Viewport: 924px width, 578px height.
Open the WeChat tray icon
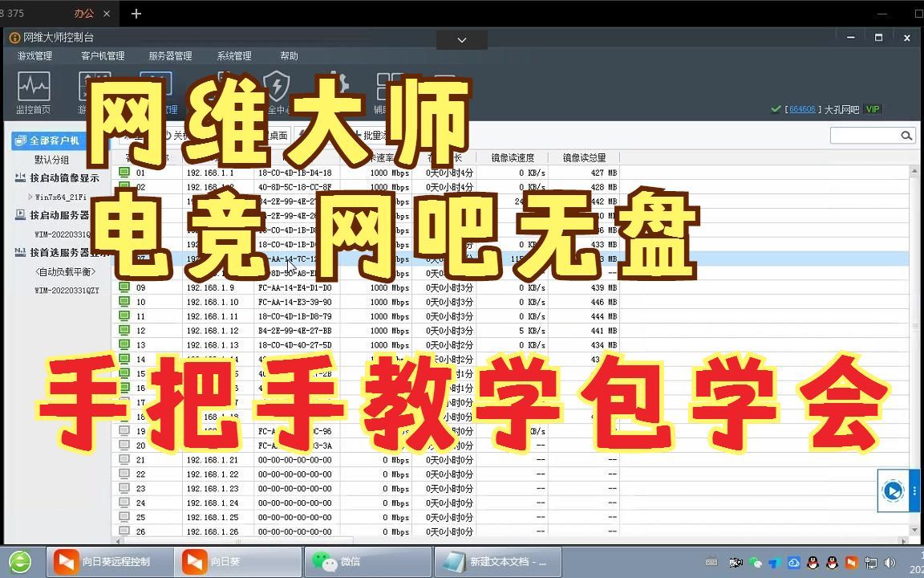click(756, 562)
